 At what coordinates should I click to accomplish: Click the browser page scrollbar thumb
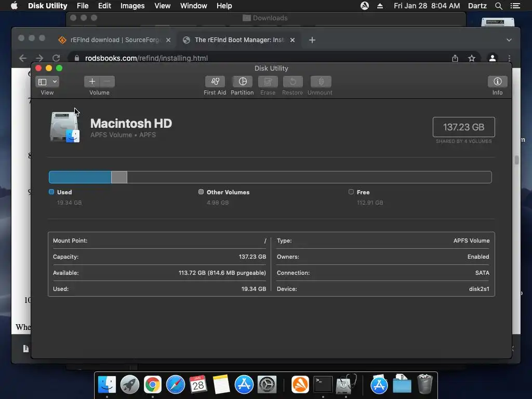(516, 160)
